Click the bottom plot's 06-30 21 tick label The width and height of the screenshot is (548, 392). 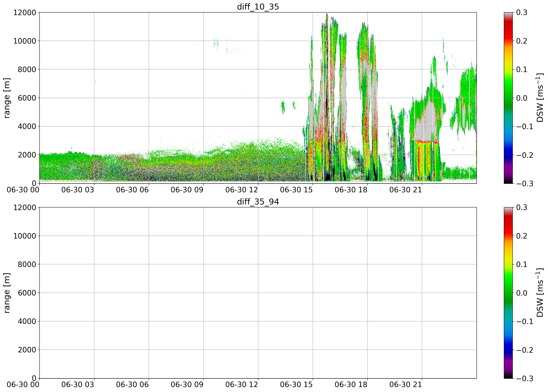click(406, 385)
